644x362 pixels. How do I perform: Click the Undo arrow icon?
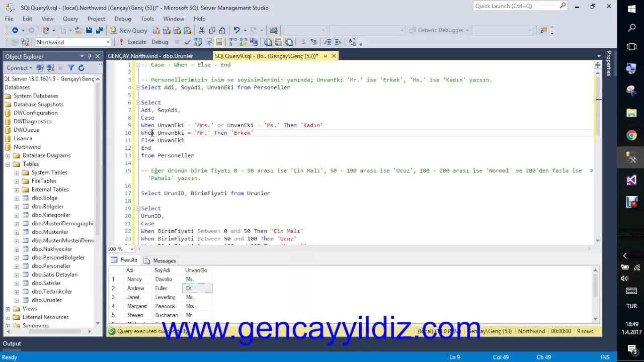coord(236,30)
